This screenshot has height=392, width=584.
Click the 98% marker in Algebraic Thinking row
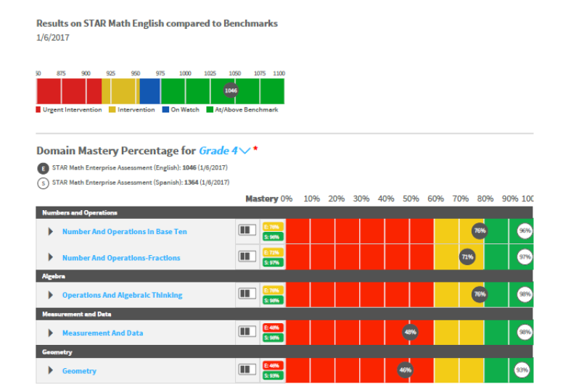[x=525, y=294]
